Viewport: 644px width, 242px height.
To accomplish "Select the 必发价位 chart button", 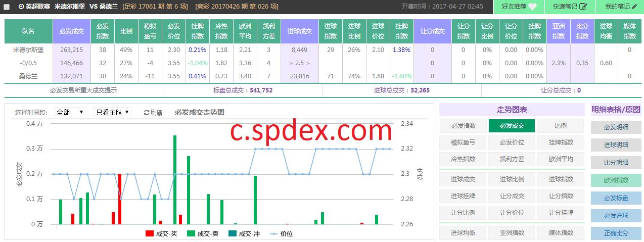I will coord(512,142).
